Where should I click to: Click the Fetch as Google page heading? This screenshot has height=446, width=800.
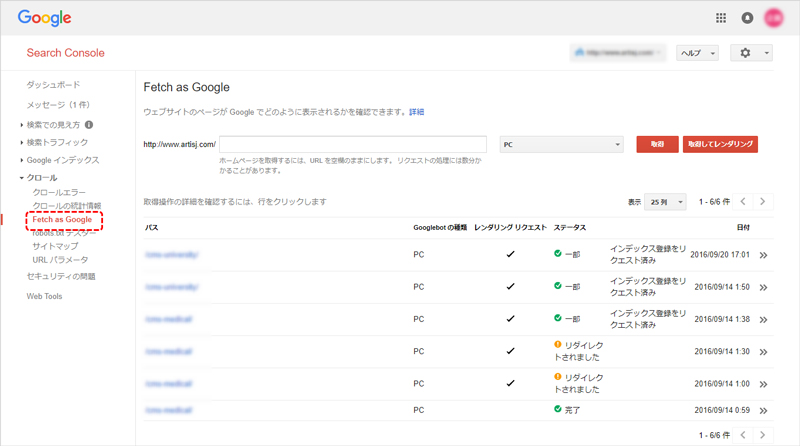(187, 87)
